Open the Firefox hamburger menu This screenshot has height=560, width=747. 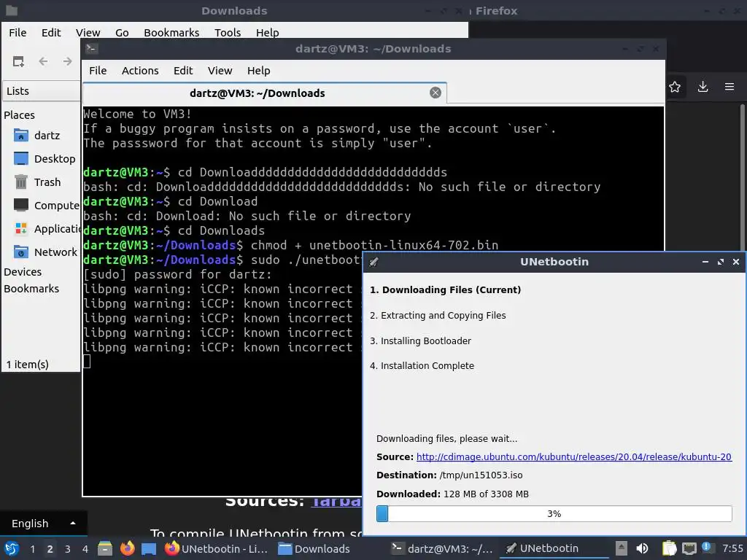[729, 87]
